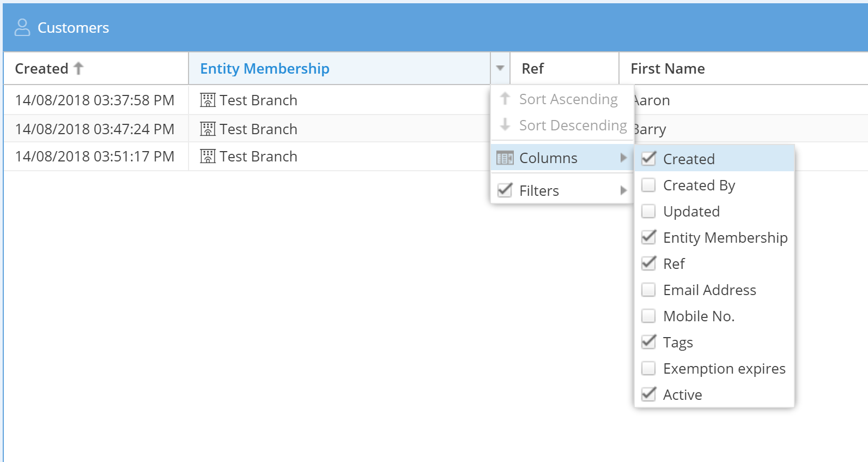
Task: Click the Sort Descending down-arrow icon
Action: pos(505,125)
